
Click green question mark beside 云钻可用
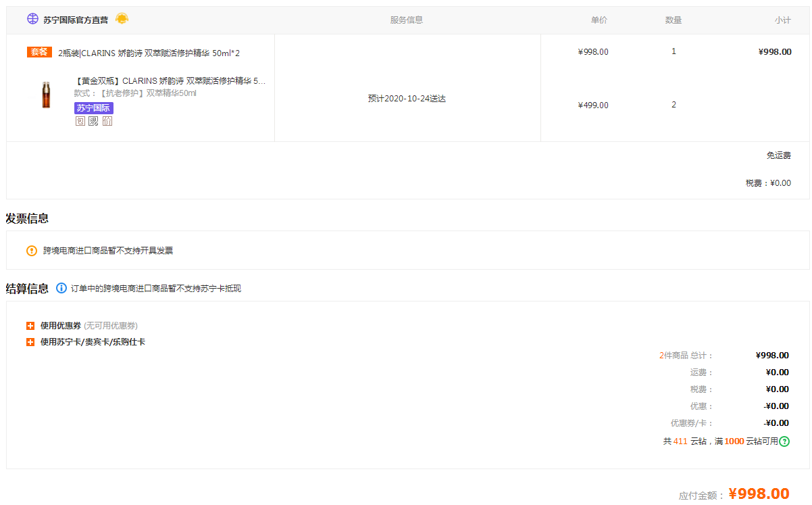(x=784, y=441)
